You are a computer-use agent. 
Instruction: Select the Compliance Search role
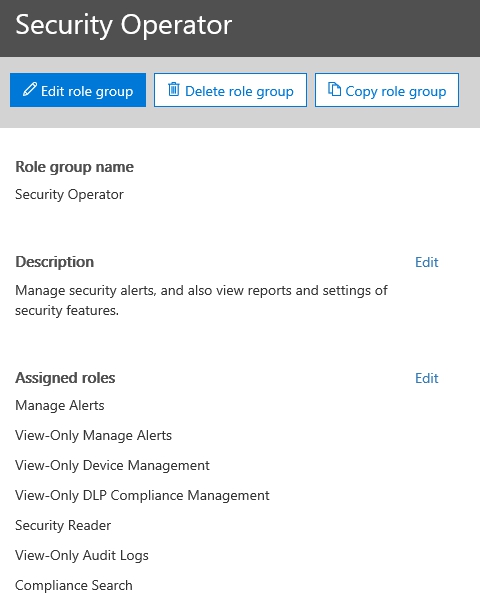[x=74, y=586]
